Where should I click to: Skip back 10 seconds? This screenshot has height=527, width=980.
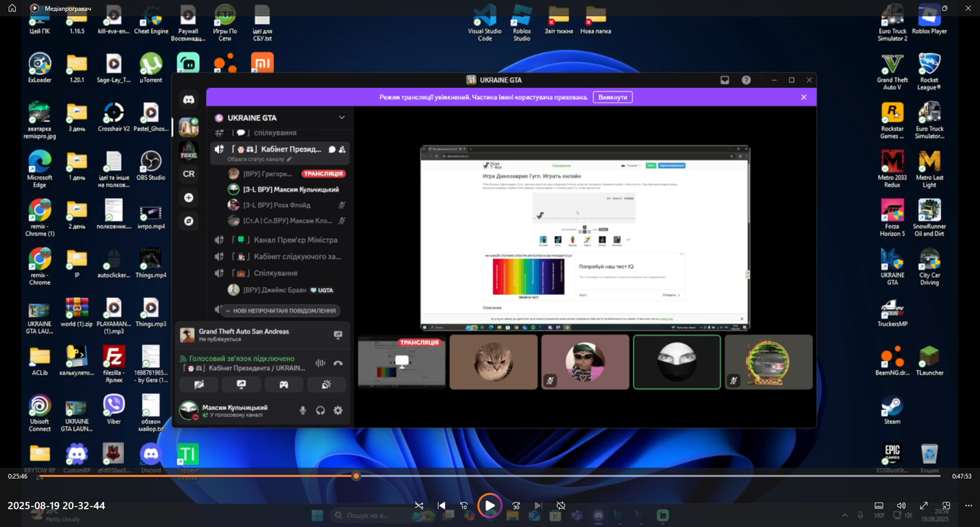pos(464,506)
